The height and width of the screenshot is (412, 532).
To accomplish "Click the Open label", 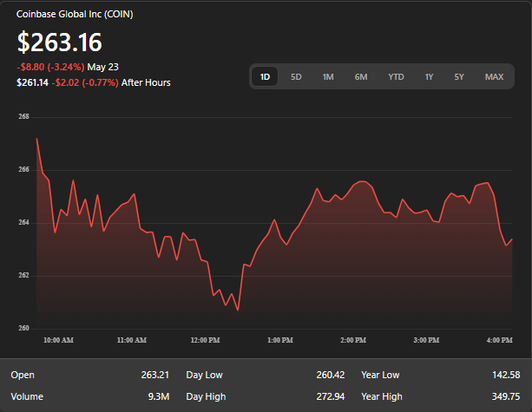I will 23,375.
